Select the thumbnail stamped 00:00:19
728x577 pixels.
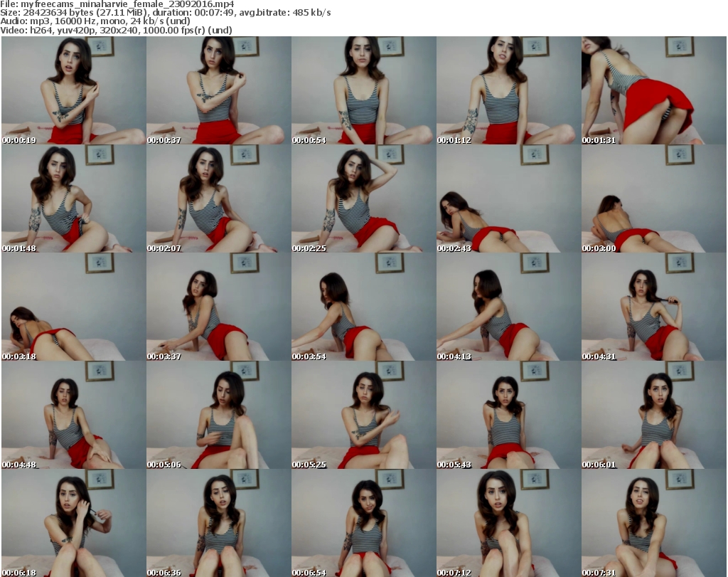(74, 90)
